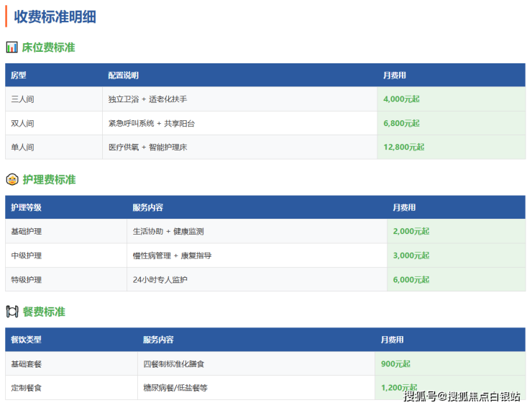
Task: Click the 护理费标准 section heading
Action: pos(49,179)
